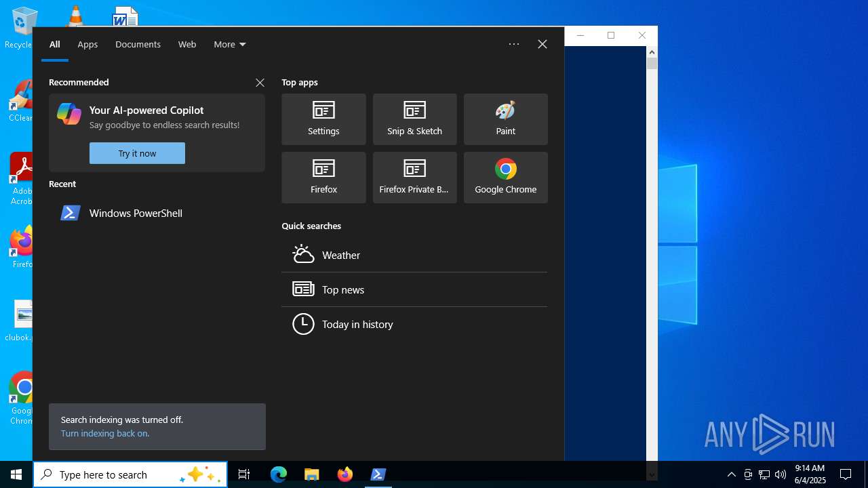Minimize the PowerShell window
868x488 pixels.
click(x=580, y=35)
